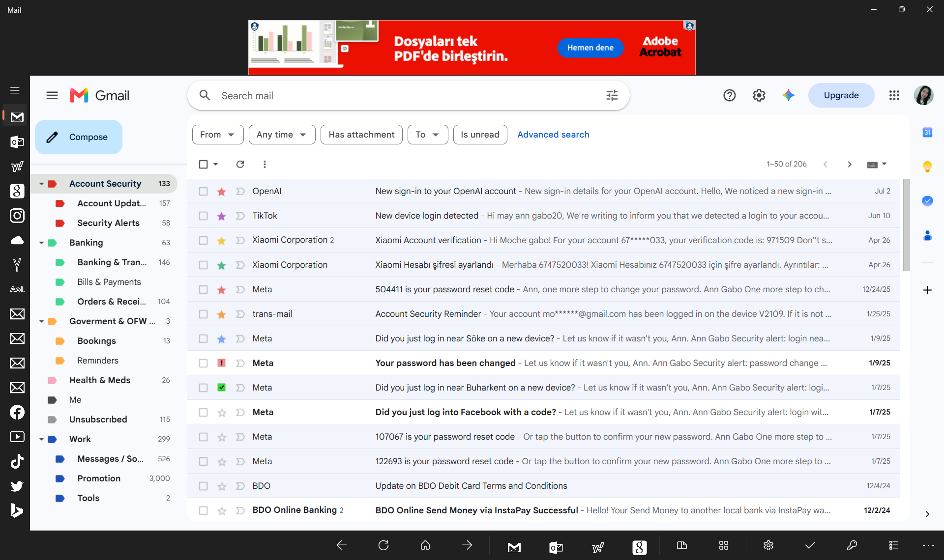This screenshot has height=560, width=944.
Task: Collapse the Work label tree
Action: pos(41,439)
